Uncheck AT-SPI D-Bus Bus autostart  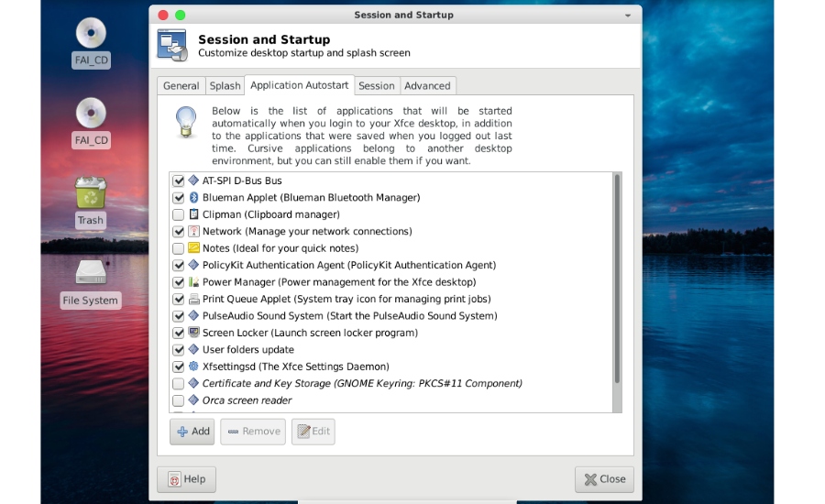pos(179,181)
